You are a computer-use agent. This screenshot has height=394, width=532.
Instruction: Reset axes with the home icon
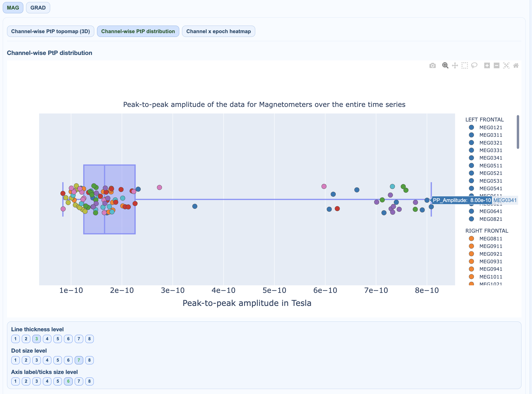pos(516,66)
